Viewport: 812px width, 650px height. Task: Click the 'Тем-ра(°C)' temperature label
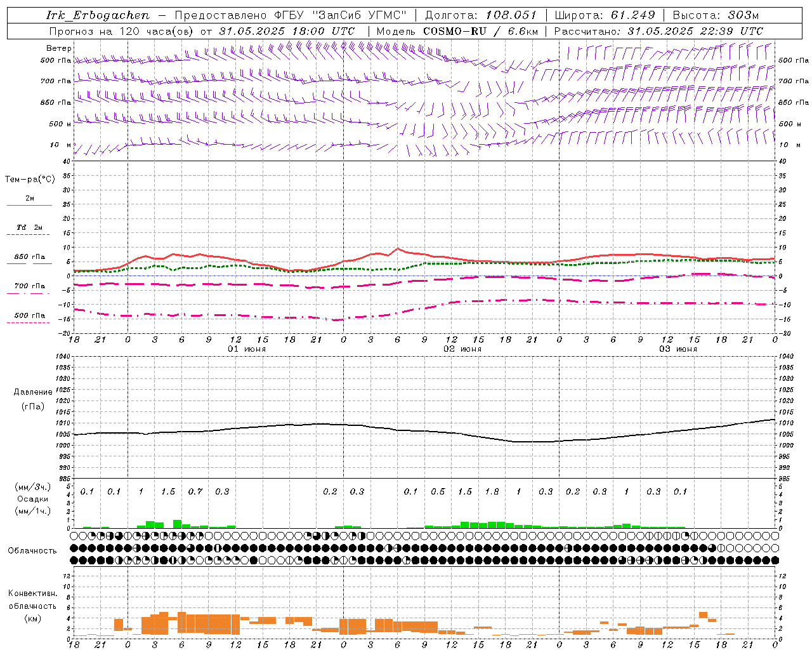coord(30,180)
